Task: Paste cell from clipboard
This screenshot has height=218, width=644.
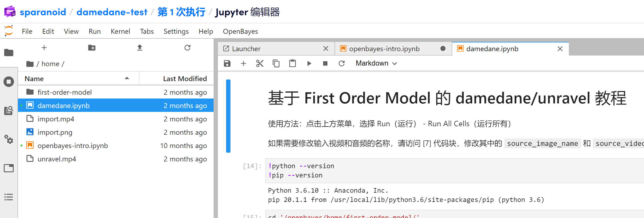Action: pyautogui.click(x=292, y=63)
